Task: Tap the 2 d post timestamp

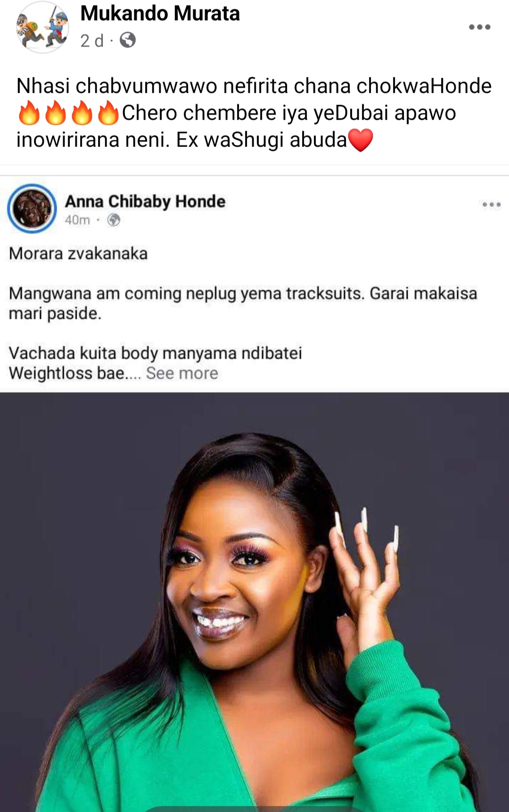Action: (91, 41)
